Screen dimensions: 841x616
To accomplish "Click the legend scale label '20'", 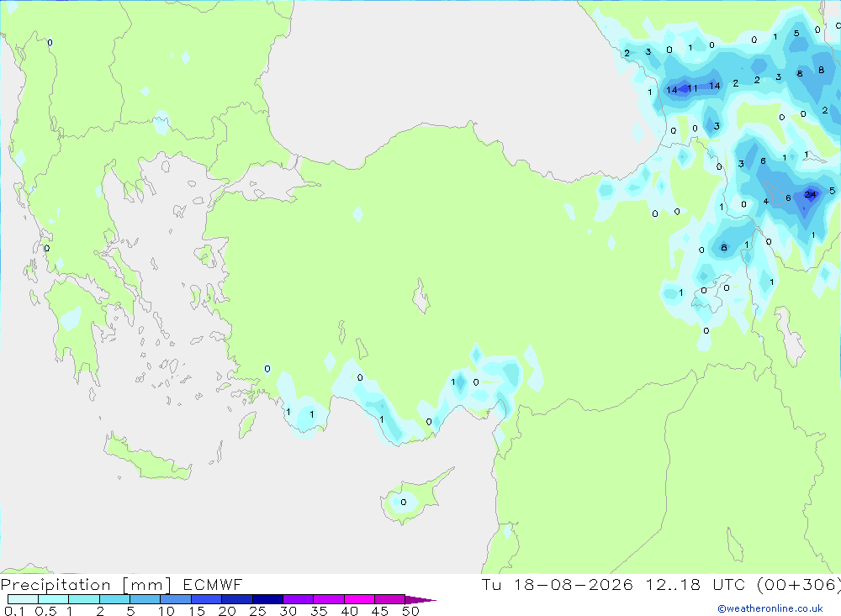I will (x=227, y=611).
